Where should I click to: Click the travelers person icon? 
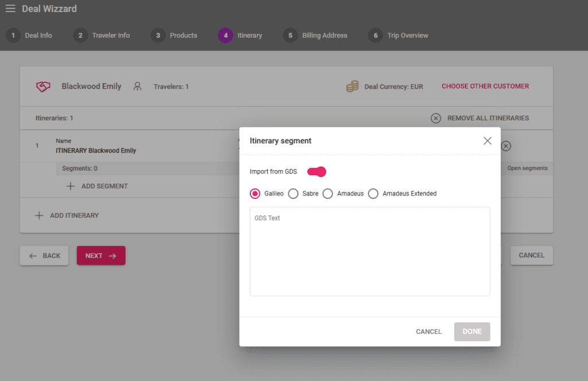(x=137, y=86)
